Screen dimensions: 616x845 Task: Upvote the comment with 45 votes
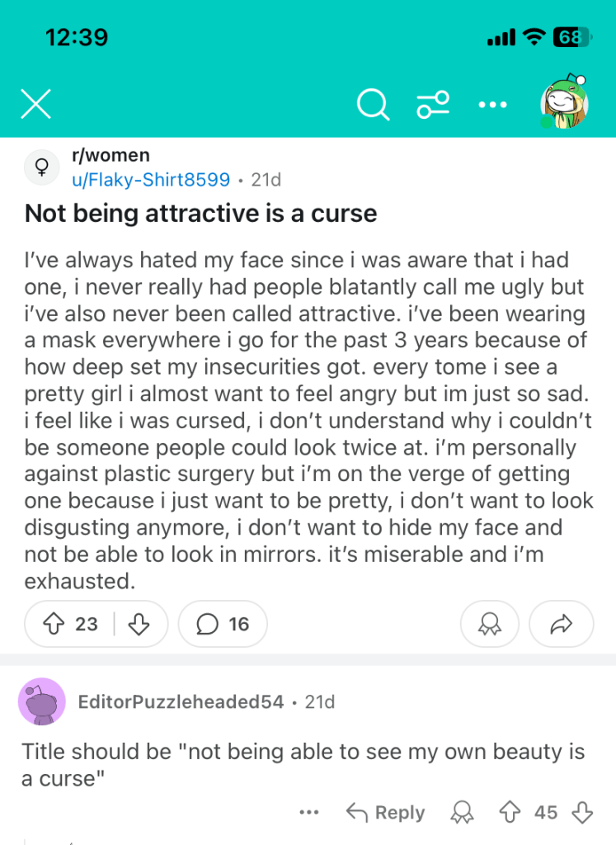click(510, 813)
